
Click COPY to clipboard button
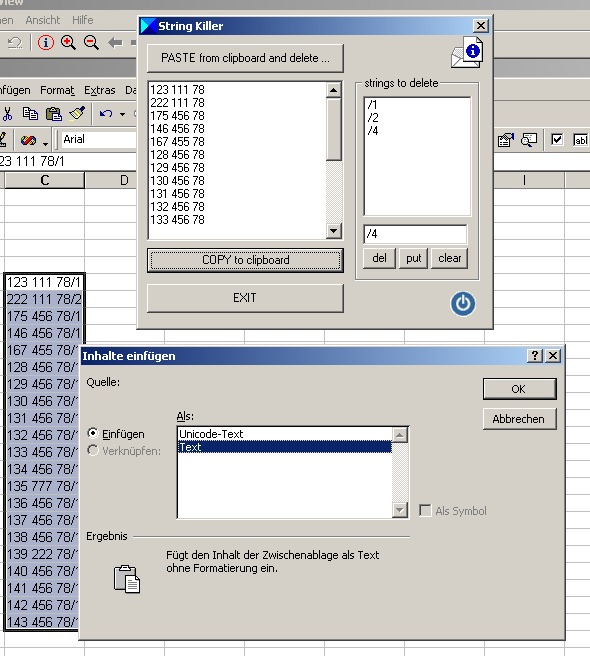click(x=245, y=260)
